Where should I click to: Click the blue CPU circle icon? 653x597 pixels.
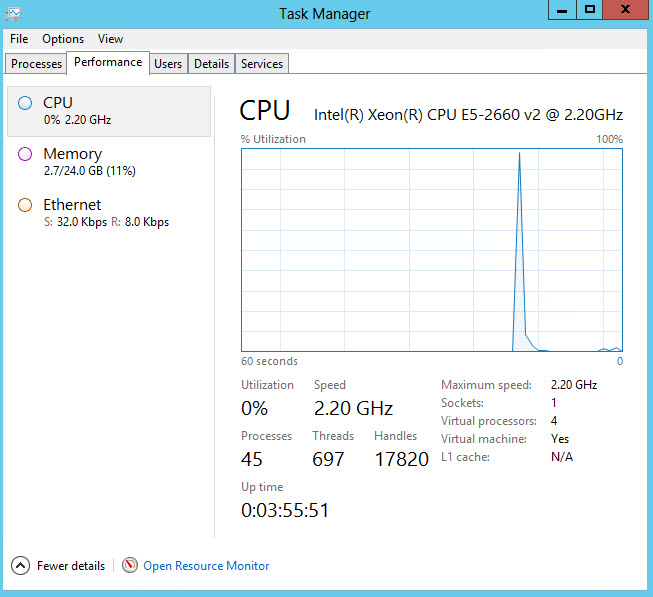pos(25,103)
